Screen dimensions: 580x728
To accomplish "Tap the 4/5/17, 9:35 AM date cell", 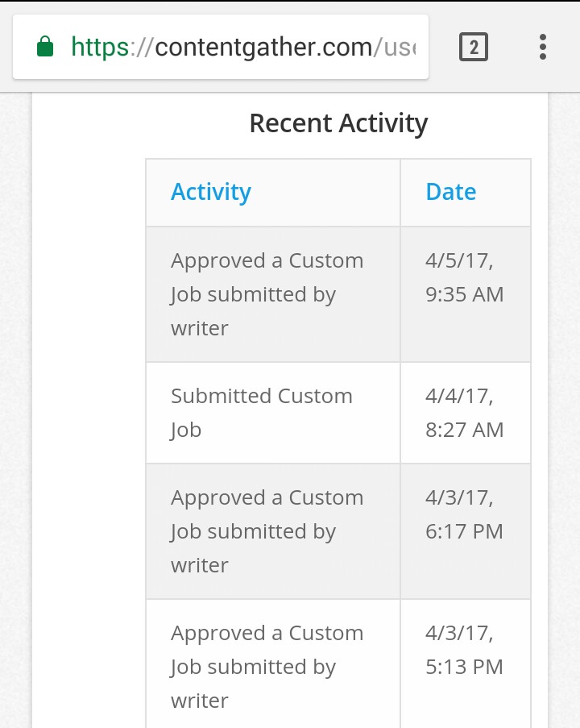I will 465,277.
